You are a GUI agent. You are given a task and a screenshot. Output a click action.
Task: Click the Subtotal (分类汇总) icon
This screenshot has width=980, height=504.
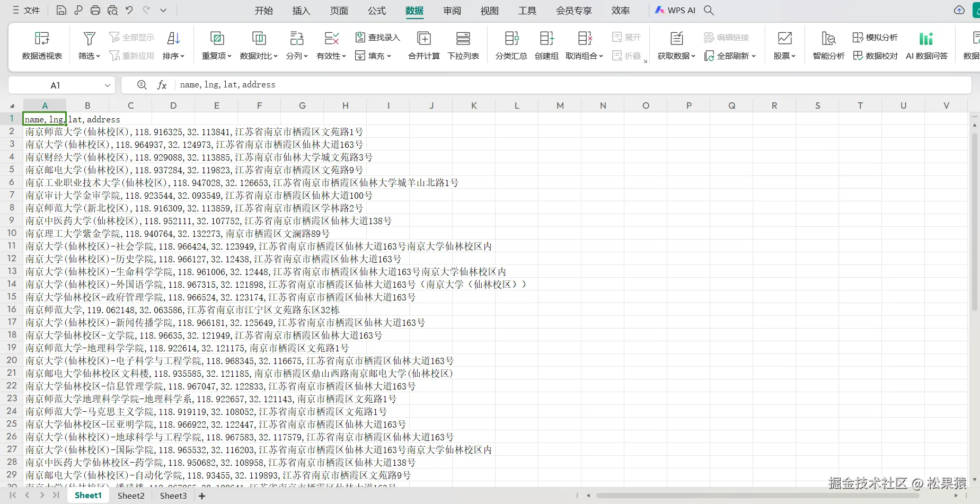(x=511, y=38)
